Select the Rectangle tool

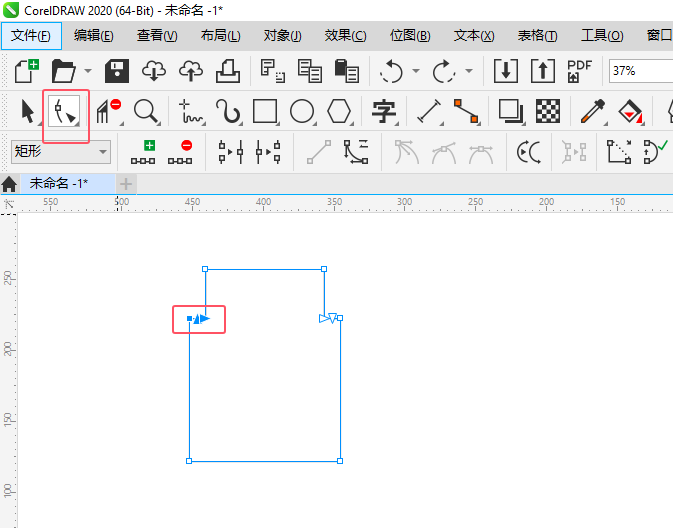tap(265, 111)
